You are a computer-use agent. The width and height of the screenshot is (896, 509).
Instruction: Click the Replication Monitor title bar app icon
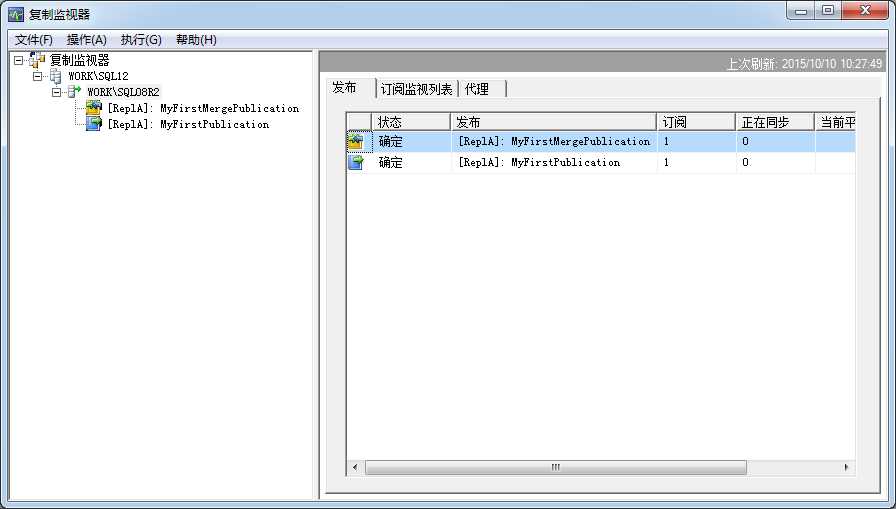(x=15, y=14)
